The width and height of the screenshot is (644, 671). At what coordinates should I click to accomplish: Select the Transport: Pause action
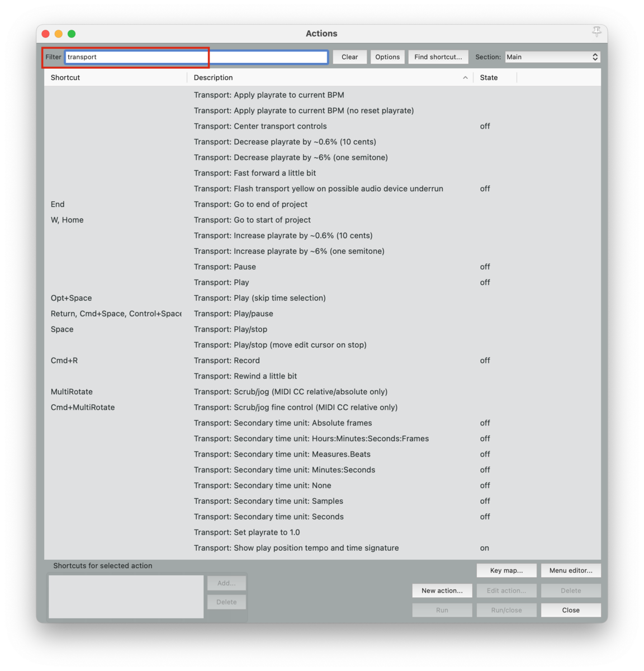click(x=225, y=267)
